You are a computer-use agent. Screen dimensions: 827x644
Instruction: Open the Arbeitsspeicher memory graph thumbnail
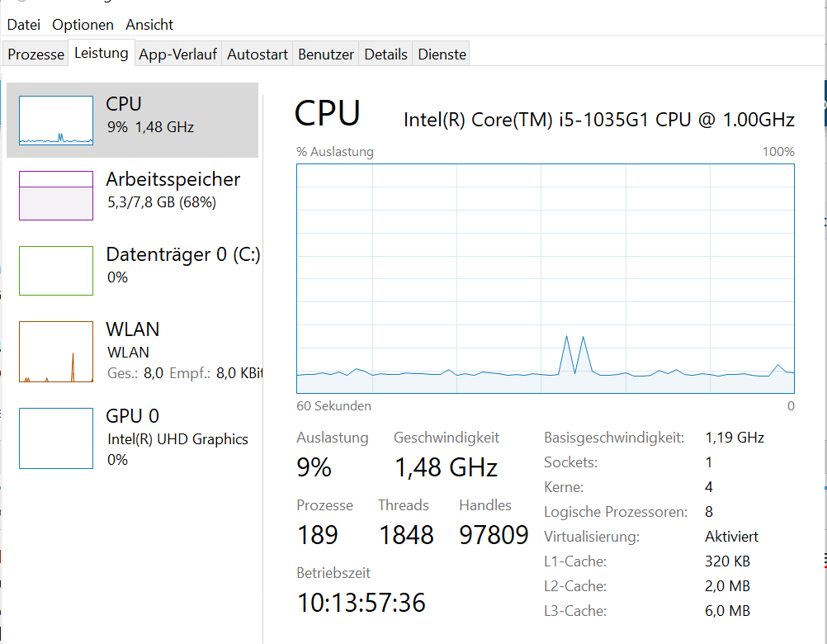(x=56, y=196)
